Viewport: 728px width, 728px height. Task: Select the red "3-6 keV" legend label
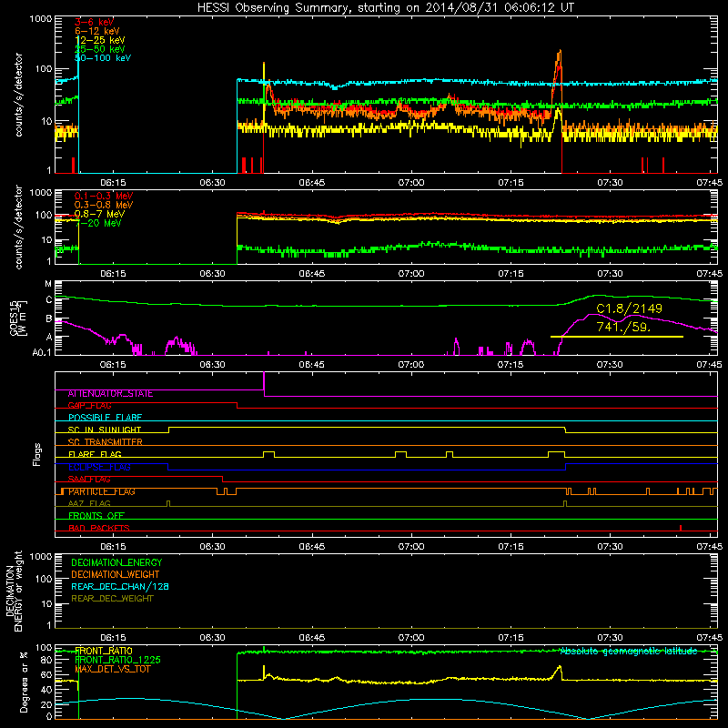click(x=94, y=22)
